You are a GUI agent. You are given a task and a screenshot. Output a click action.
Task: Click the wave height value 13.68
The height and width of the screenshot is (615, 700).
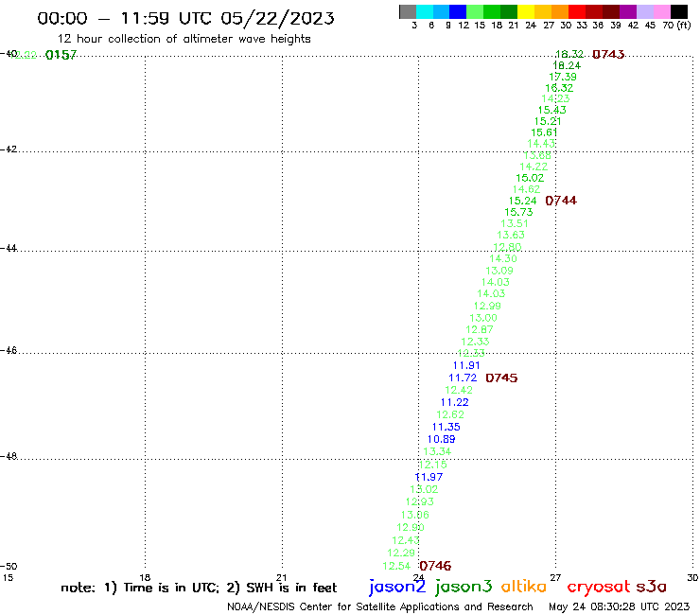tap(537, 155)
